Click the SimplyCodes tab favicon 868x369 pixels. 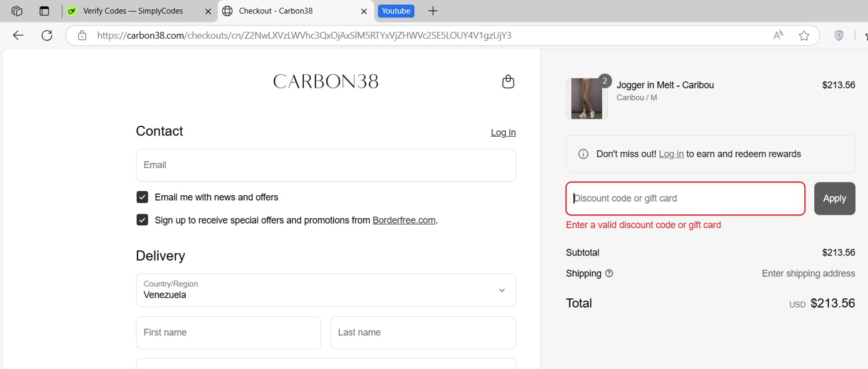[72, 11]
